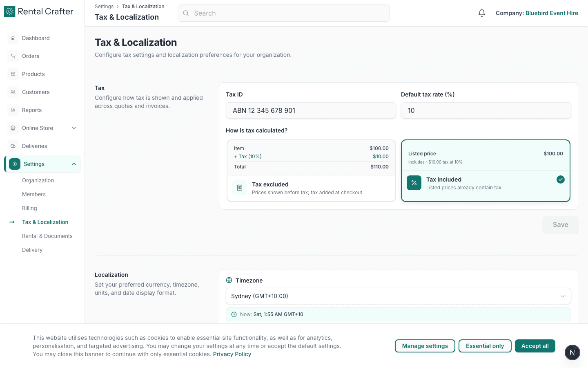The height and width of the screenshot is (368, 588).
Task: Click the Customers people icon
Action: [13, 92]
